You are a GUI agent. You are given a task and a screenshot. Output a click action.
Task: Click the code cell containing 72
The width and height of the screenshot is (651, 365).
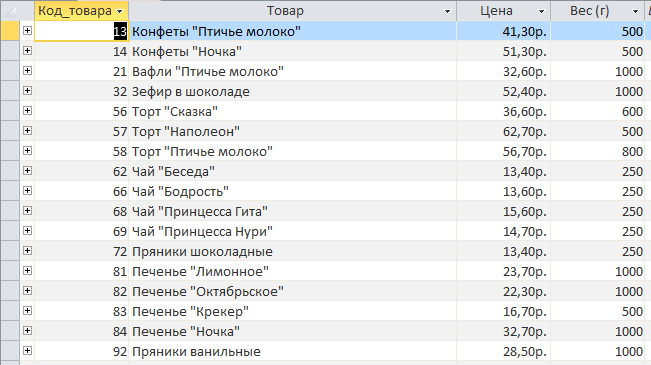81,251
